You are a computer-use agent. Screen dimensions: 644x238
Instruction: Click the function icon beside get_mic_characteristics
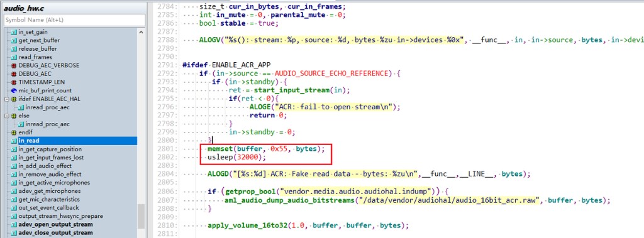click(14, 200)
